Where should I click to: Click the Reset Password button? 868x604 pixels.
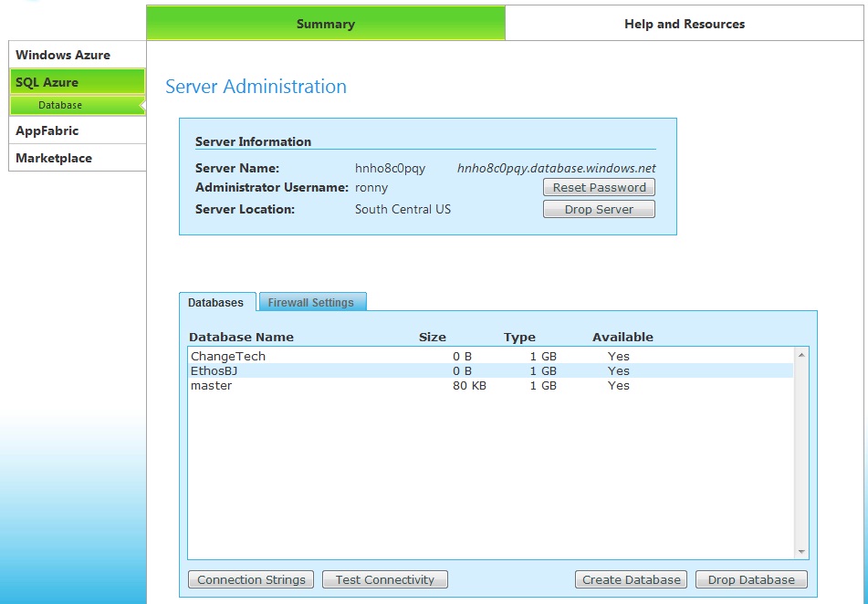pos(599,187)
